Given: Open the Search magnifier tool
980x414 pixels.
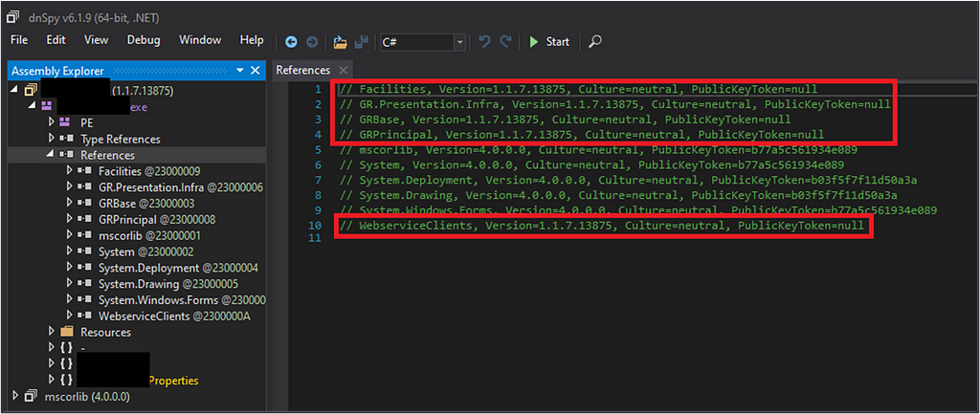Looking at the screenshot, I should tap(595, 42).
